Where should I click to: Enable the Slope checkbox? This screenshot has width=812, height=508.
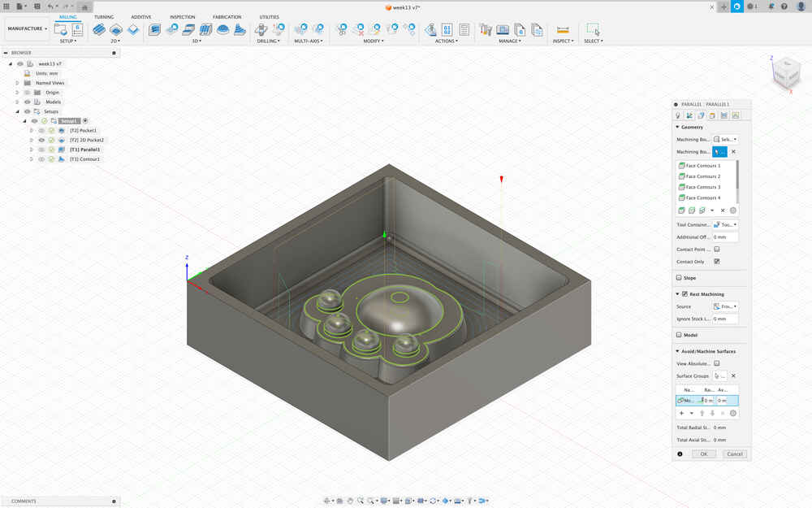pyautogui.click(x=679, y=278)
